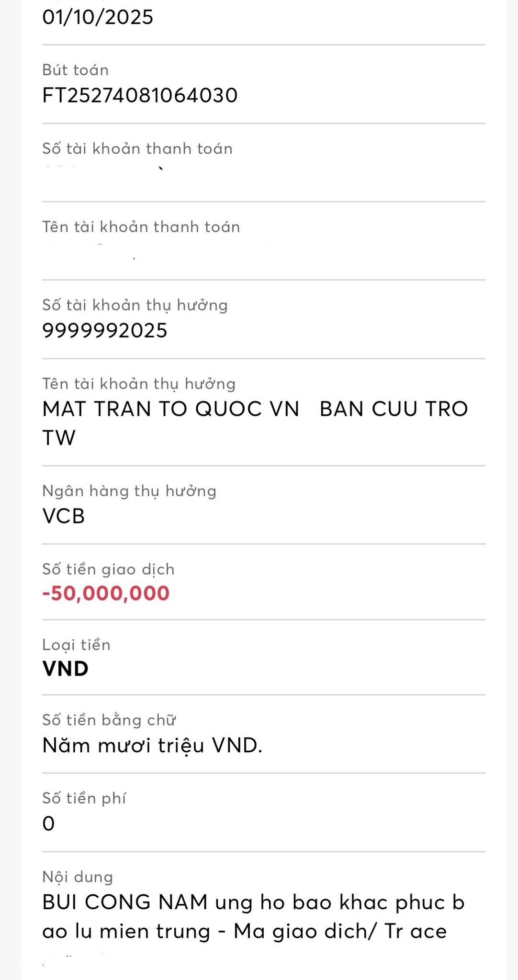
Task: Click the Tên tài khoản thụ hưởng label
Action: [139, 384]
